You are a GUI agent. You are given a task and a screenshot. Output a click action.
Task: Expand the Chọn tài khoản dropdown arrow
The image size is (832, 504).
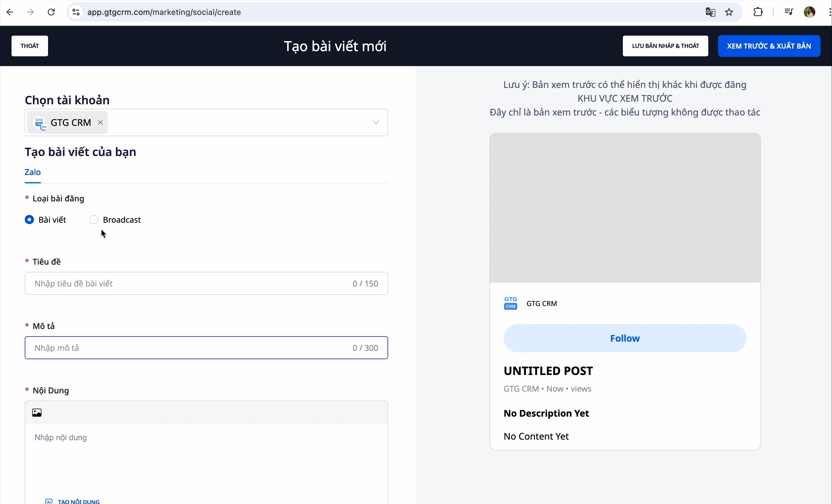(x=376, y=122)
